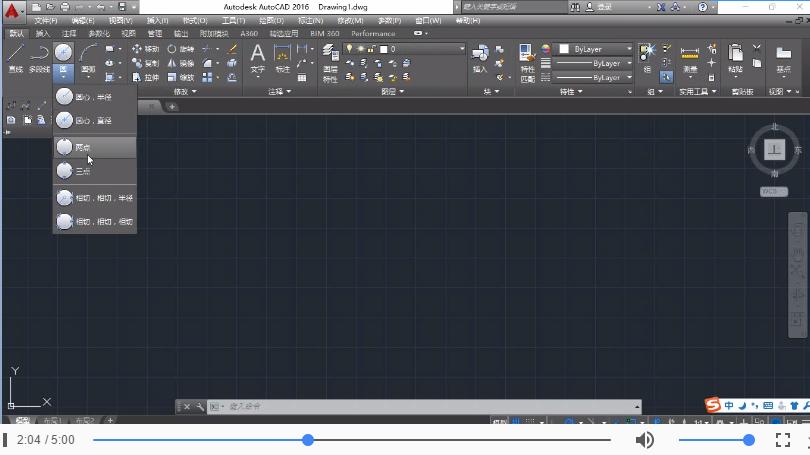Click the Measure (测量) tool icon
The height and width of the screenshot is (455, 810).
point(690,56)
